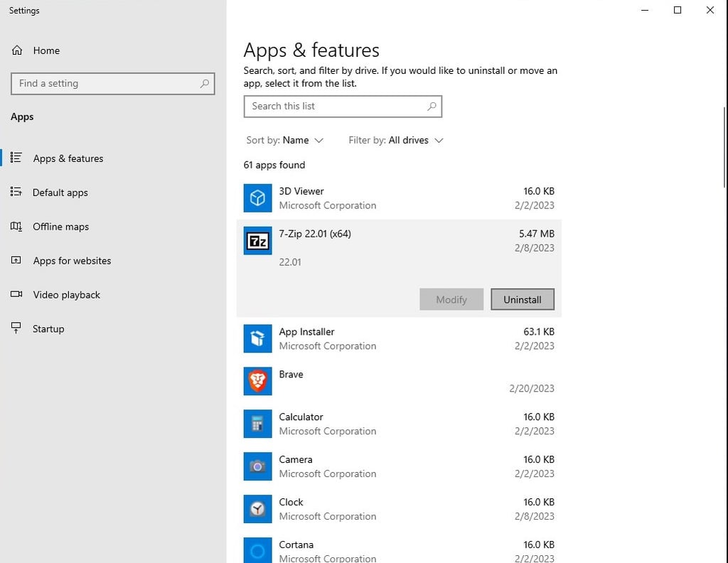Image resolution: width=728 pixels, height=563 pixels.
Task: Select the Brave entry name
Action: tap(291, 374)
